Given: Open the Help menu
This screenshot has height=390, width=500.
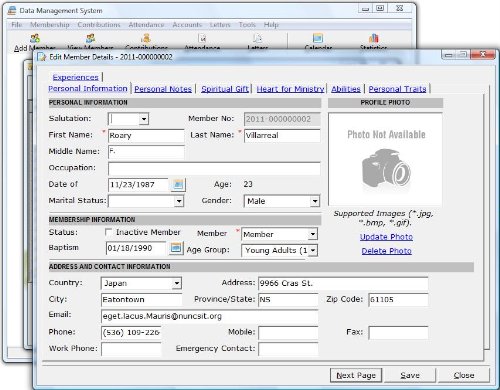Looking at the screenshot, I should 271,25.
